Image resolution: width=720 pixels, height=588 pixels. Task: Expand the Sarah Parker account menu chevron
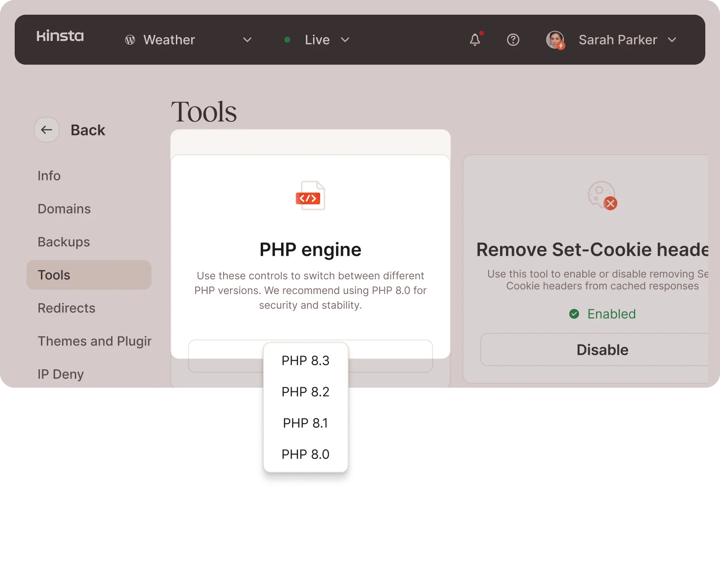[672, 40]
